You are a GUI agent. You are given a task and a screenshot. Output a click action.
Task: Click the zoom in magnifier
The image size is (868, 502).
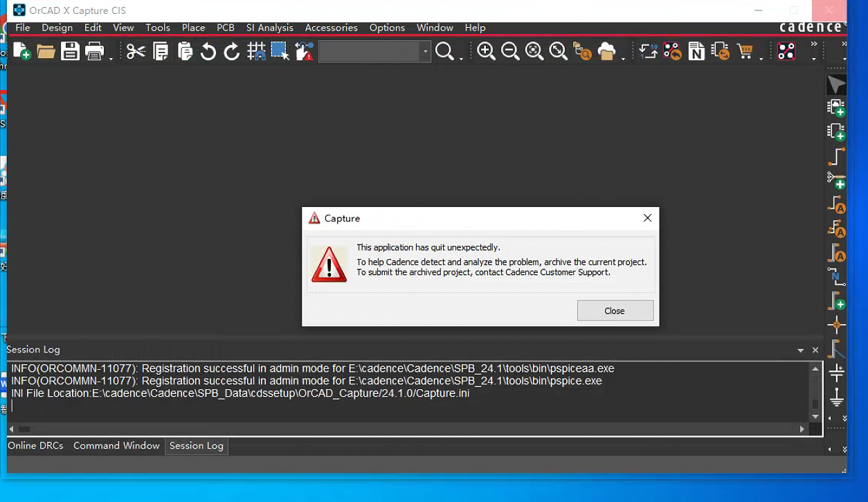(x=486, y=51)
